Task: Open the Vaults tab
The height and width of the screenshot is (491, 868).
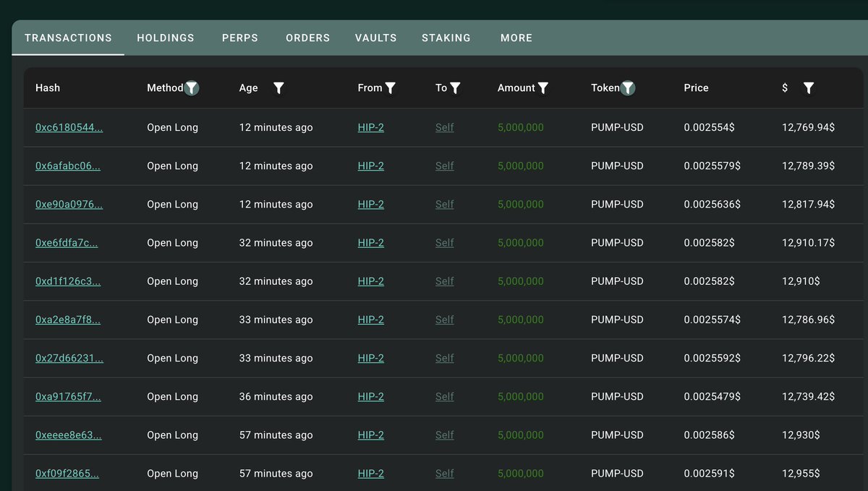Action: (x=375, y=38)
